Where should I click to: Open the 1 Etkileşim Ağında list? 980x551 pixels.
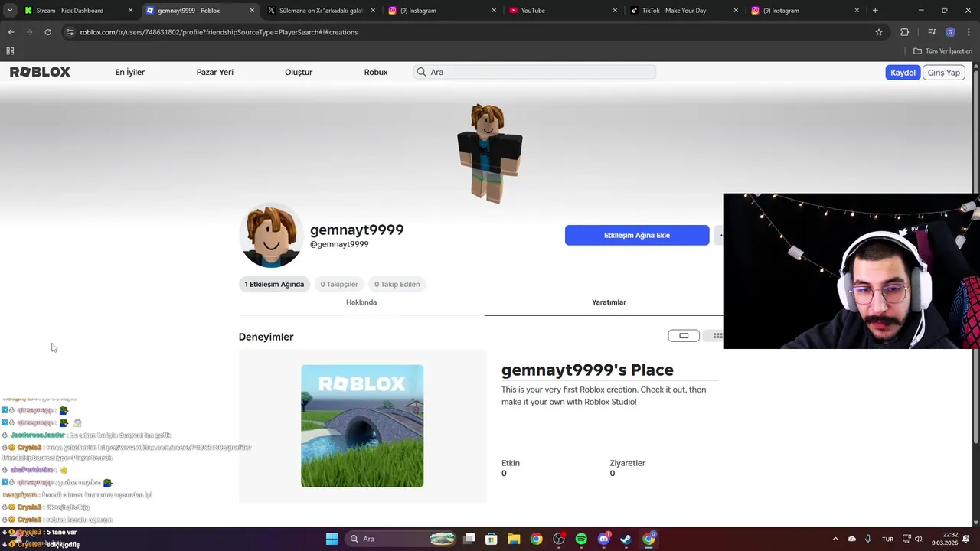(274, 284)
